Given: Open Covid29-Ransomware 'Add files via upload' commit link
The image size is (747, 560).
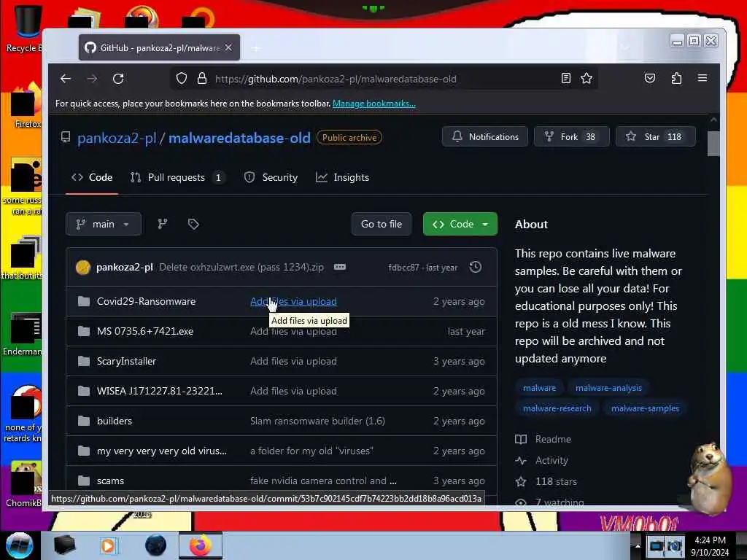Looking at the screenshot, I should tap(293, 301).
